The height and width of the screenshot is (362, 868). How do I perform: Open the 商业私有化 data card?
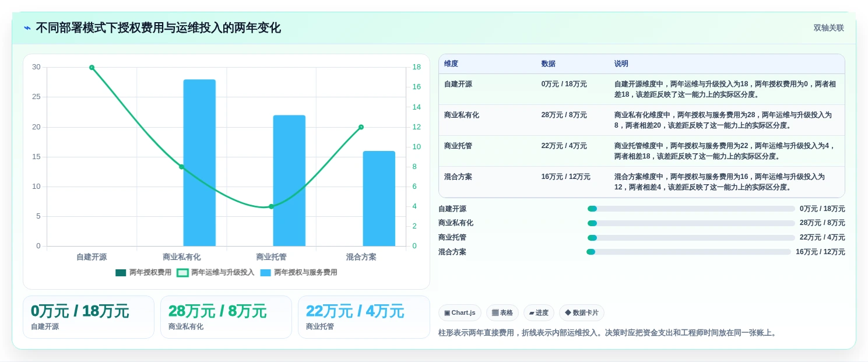(226, 317)
